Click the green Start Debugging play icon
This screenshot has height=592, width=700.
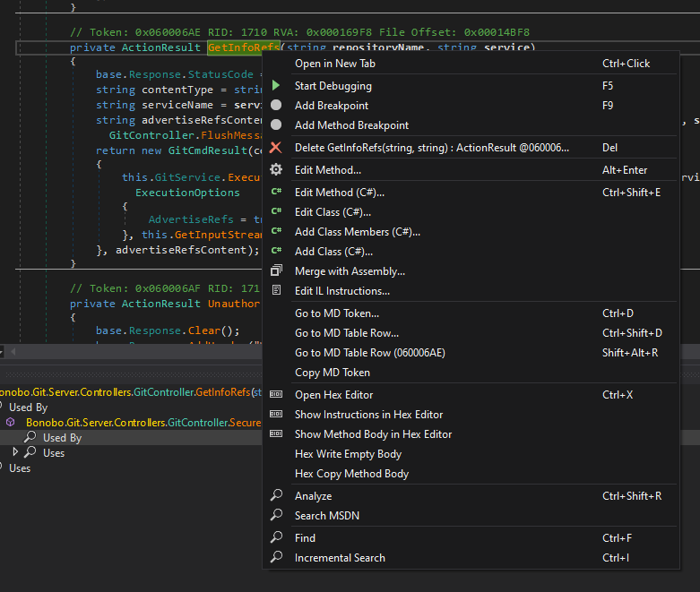tap(276, 86)
